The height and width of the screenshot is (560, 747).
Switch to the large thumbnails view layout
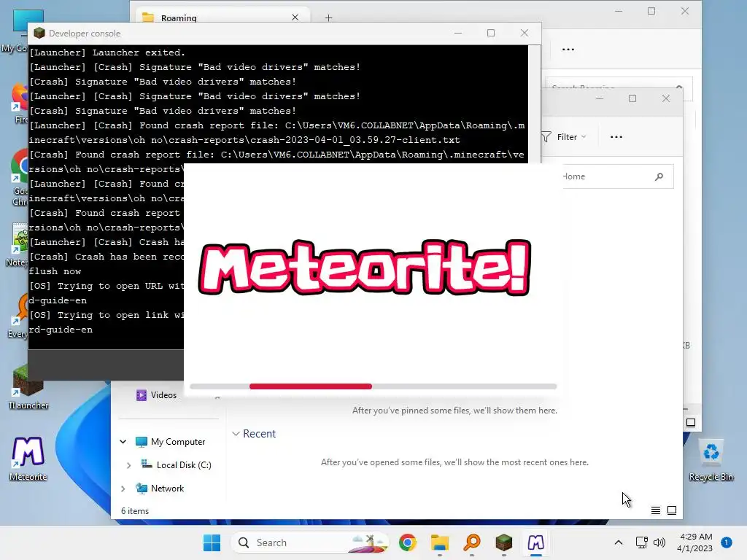pos(672,510)
